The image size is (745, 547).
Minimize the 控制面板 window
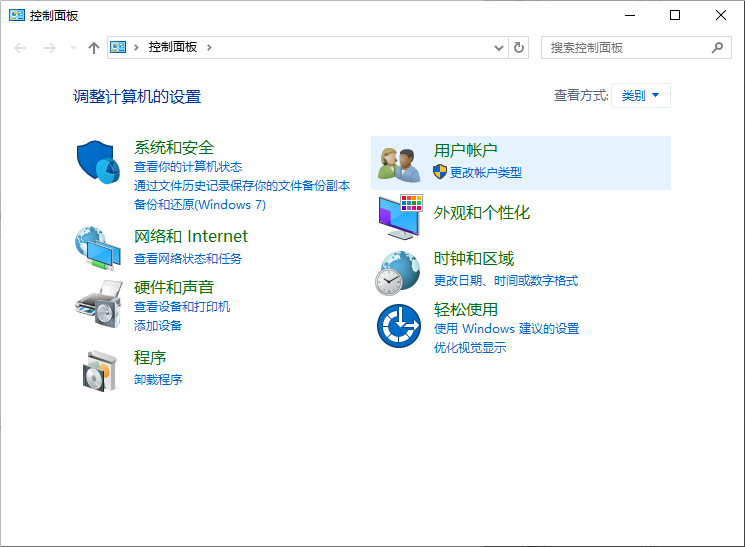(x=630, y=15)
